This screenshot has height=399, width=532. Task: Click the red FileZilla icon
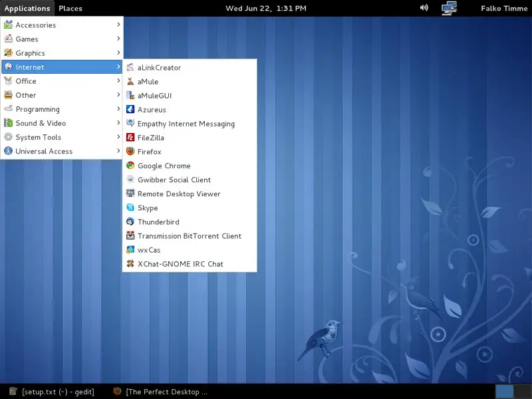click(x=130, y=138)
